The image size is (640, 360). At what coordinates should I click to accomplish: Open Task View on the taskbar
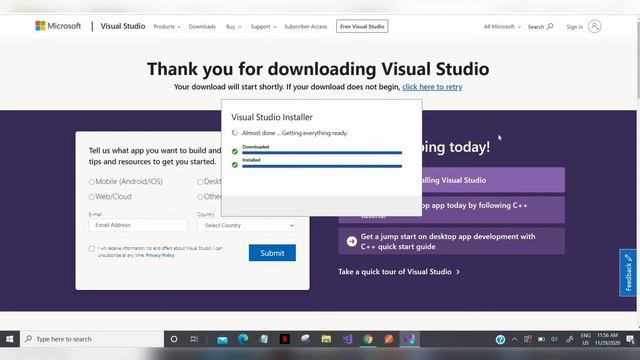pos(194,339)
